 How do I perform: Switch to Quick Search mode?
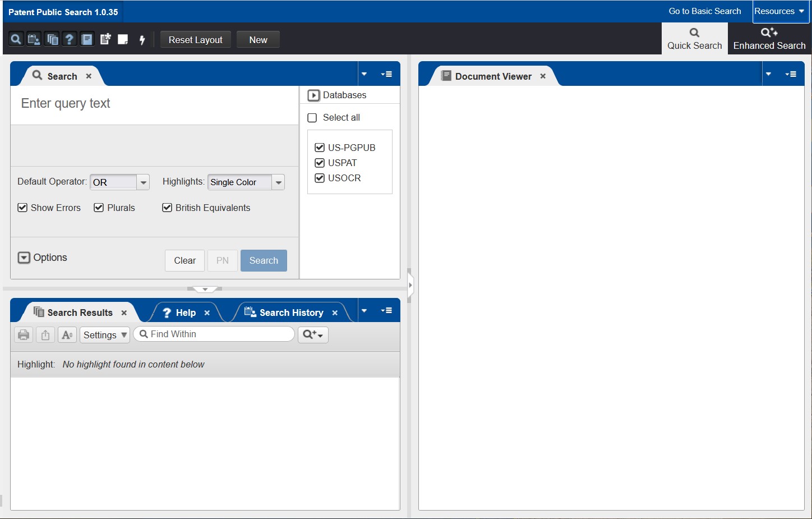(x=695, y=39)
